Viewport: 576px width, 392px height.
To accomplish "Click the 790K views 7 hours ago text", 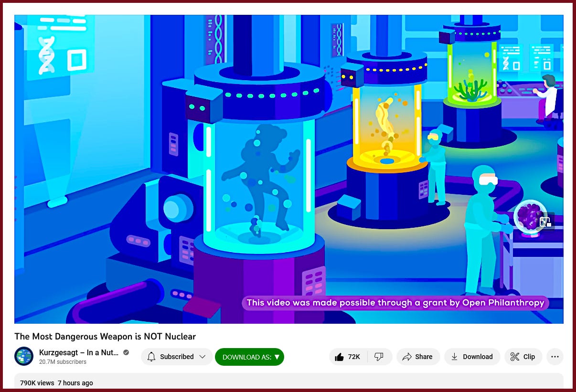I will [56, 383].
